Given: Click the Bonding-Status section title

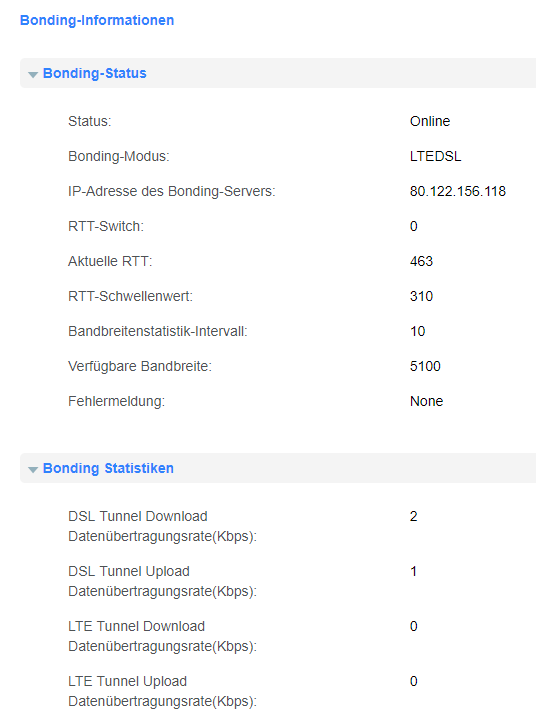Looking at the screenshot, I should point(95,74).
